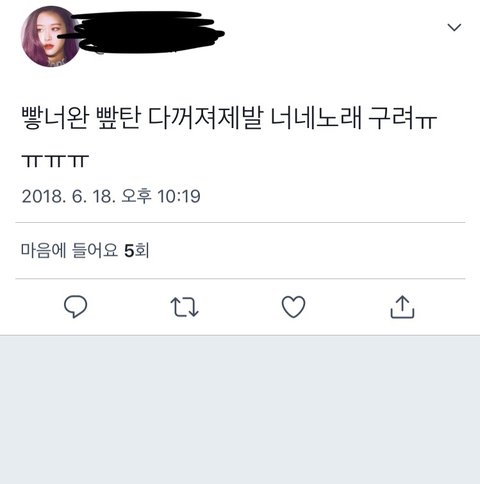The height and width of the screenshot is (484, 480).
Task: Click the ㅠㅠㅠ second text line
Action: 55,161
